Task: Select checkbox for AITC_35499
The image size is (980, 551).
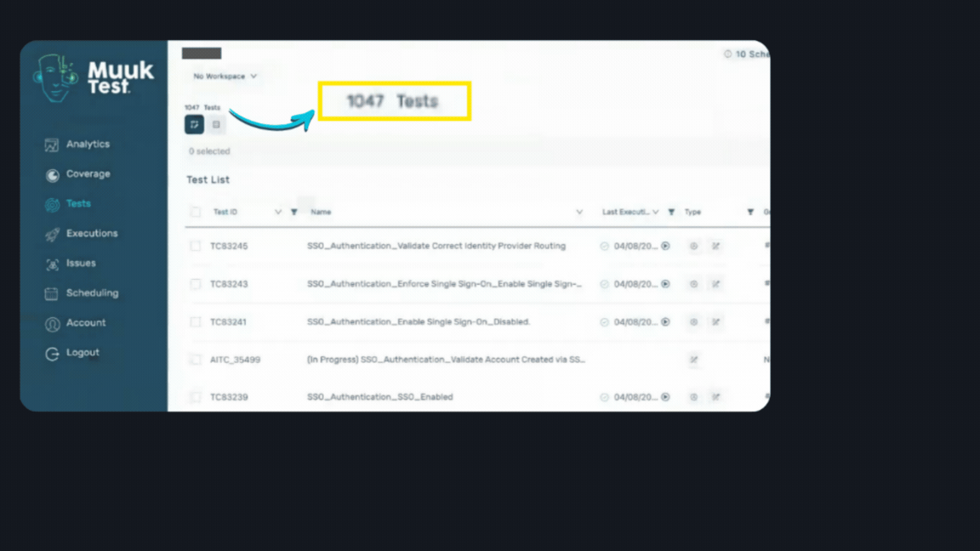Action: [196, 360]
